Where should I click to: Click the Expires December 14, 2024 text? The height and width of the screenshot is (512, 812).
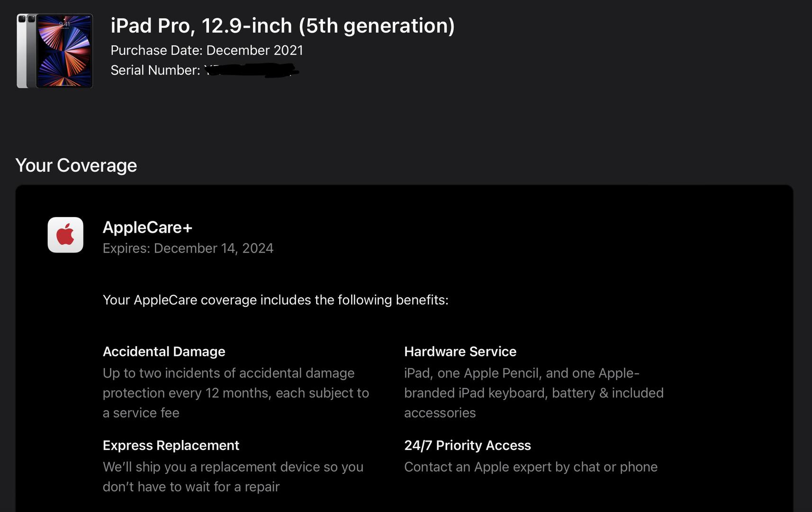188,248
